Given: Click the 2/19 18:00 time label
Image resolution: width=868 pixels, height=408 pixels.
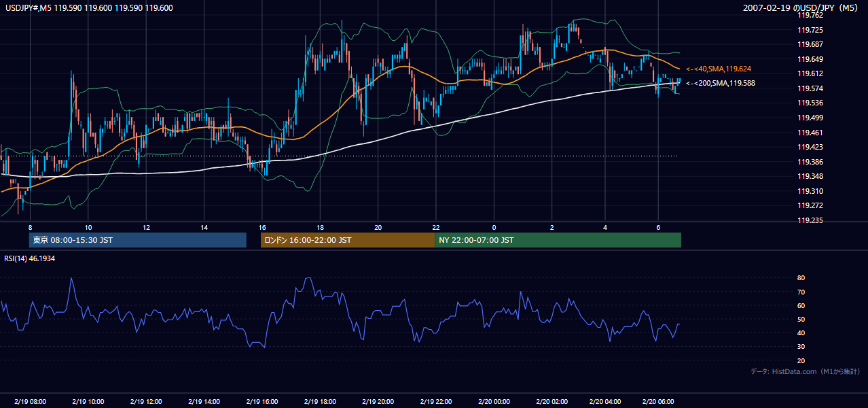Looking at the screenshot, I should [x=320, y=402].
